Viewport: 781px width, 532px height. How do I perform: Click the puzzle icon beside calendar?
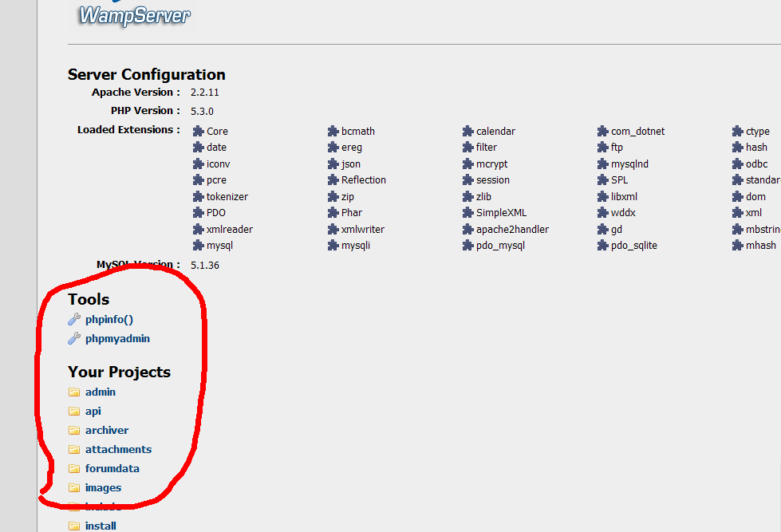tap(467, 131)
